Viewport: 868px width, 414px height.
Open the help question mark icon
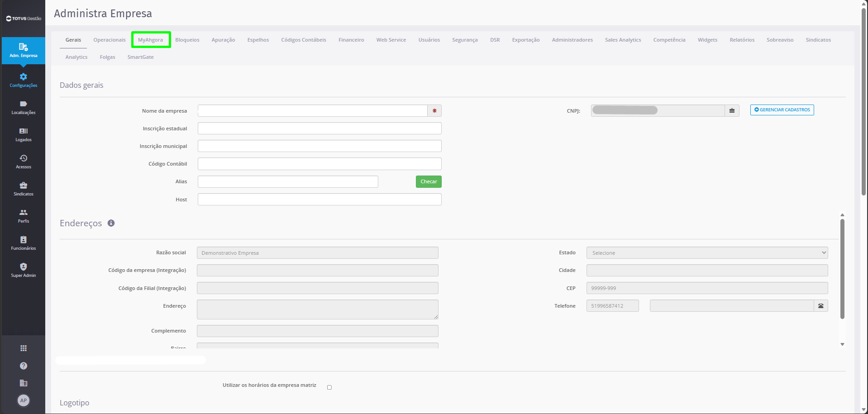click(24, 366)
